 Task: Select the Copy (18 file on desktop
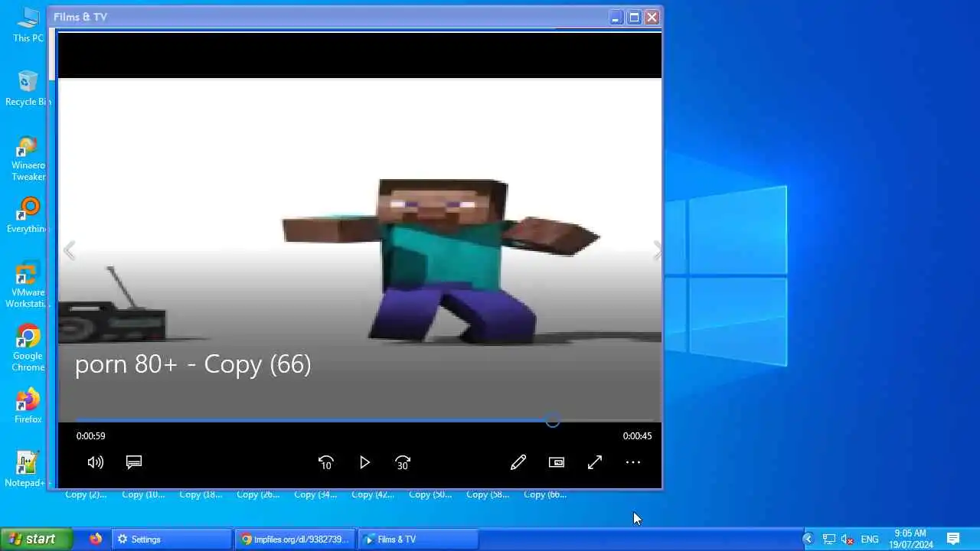[201, 494]
